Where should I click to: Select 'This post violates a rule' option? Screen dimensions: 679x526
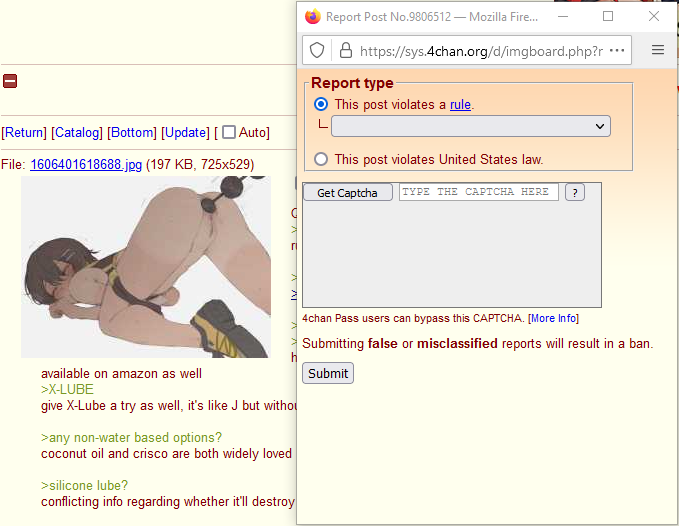[x=321, y=104]
